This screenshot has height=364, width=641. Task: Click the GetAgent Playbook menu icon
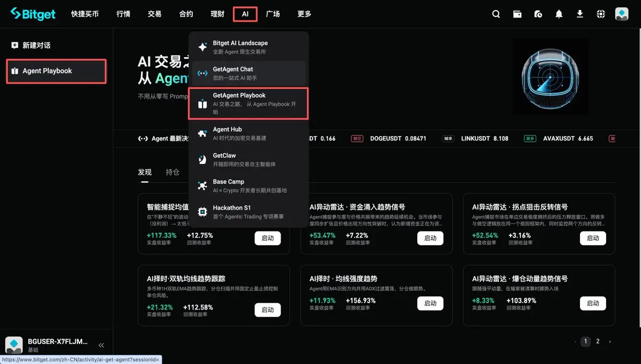coord(202,104)
